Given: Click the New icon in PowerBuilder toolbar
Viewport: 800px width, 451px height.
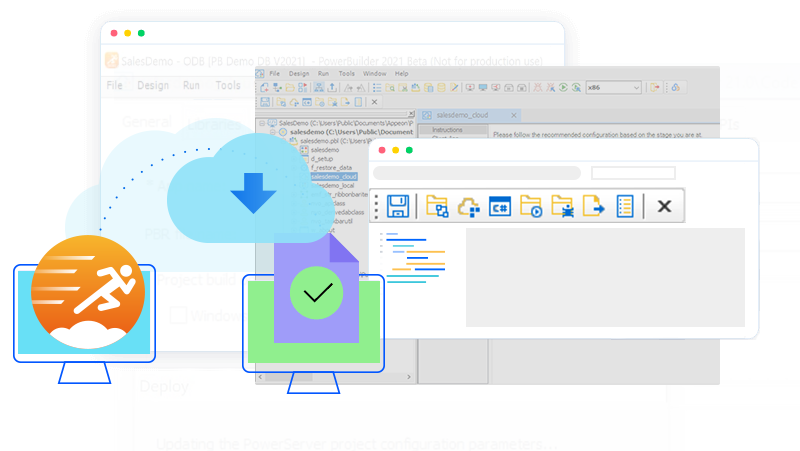Looking at the screenshot, I should click(x=264, y=88).
